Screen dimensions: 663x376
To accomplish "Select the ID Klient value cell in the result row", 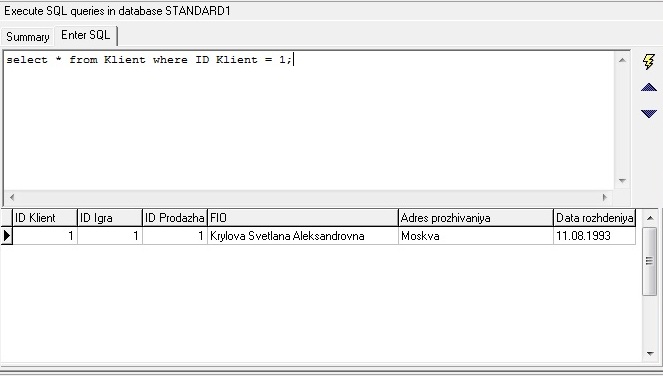I will tap(45, 236).
